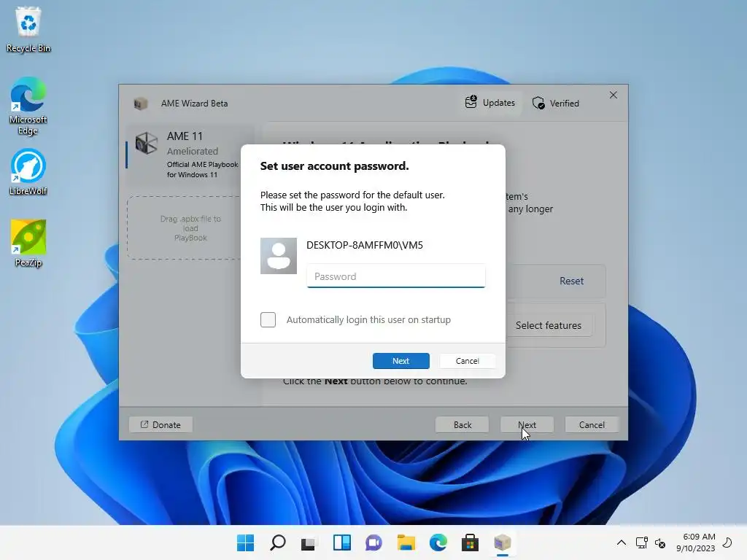Click the wizard's bottom Cancel button
This screenshot has height=560, width=747.
pos(592,425)
